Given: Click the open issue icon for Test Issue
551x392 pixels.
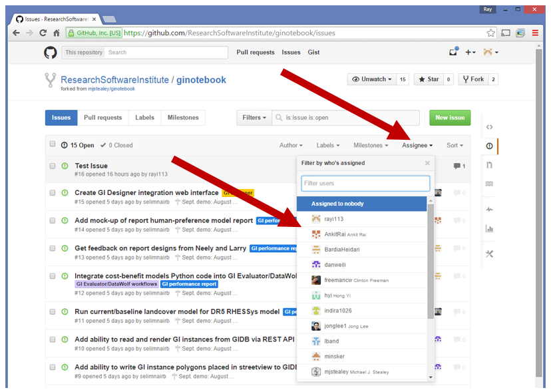Looking at the screenshot, I should click(65, 166).
